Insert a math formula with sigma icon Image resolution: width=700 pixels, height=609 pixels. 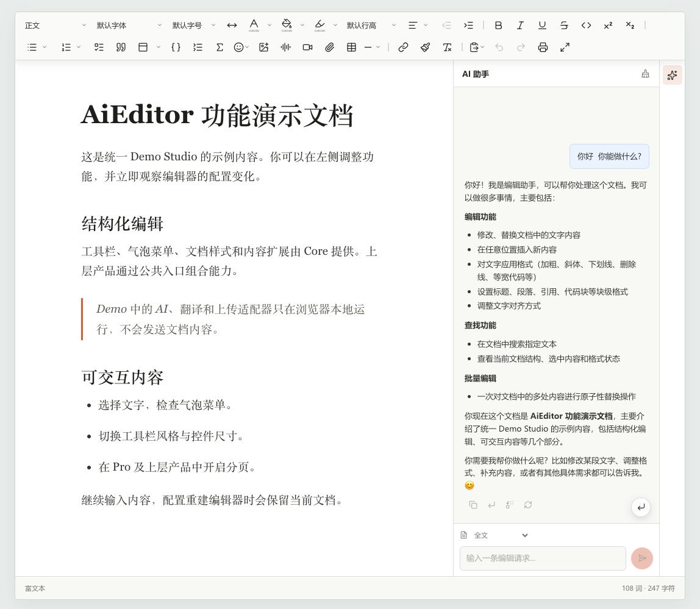pyautogui.click(x=220, y=48)
